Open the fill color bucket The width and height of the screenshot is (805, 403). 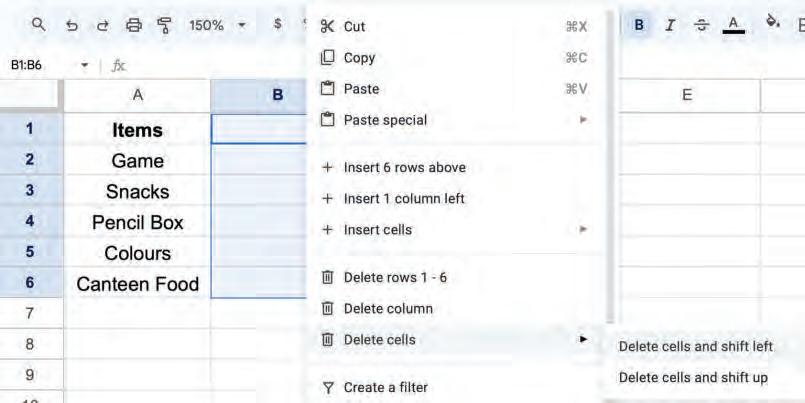pyautogui.click(x=772, y=22)
